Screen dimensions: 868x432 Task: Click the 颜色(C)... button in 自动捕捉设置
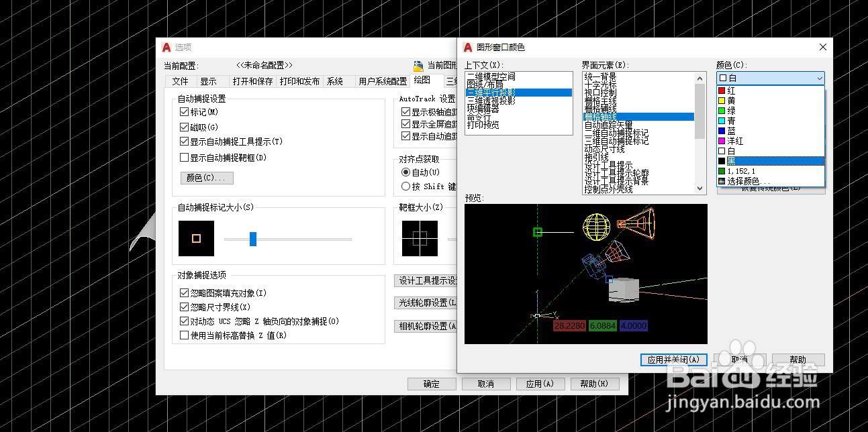[x=207, y=178]
